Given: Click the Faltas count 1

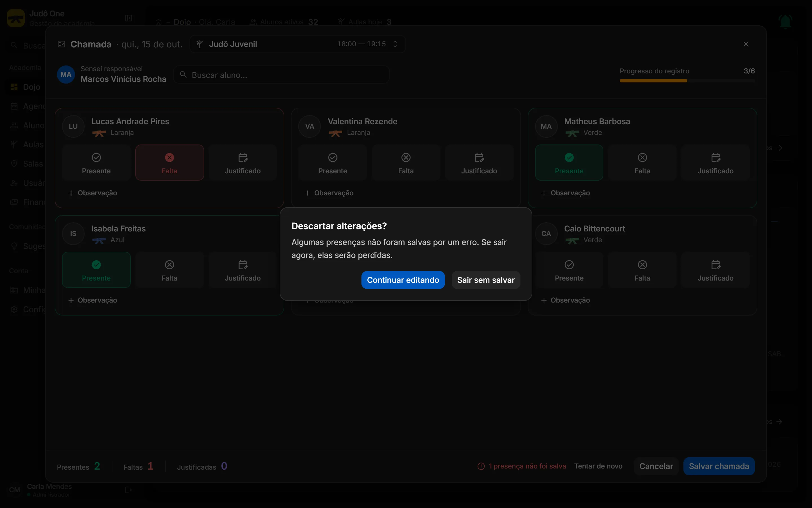Looking at the screenshot, I should point(150,466).
